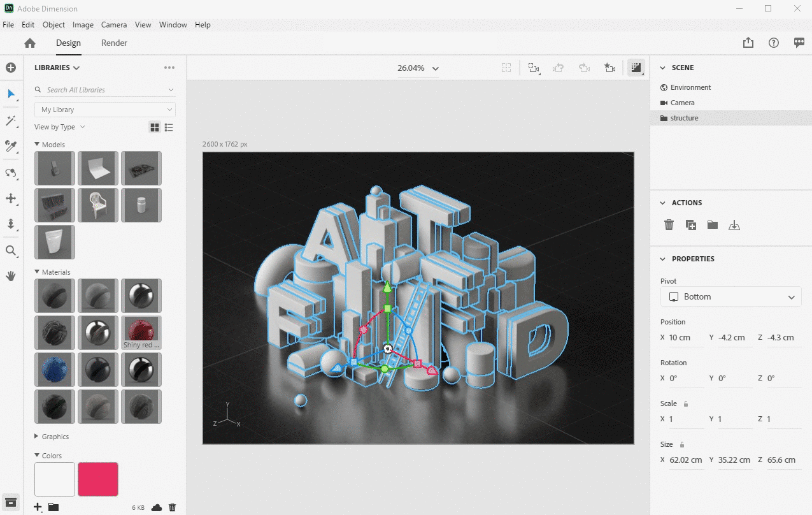This screenshot has width=812, height=515.
Task: Open the Help question mark icon
Action: [x=774, y=43]
